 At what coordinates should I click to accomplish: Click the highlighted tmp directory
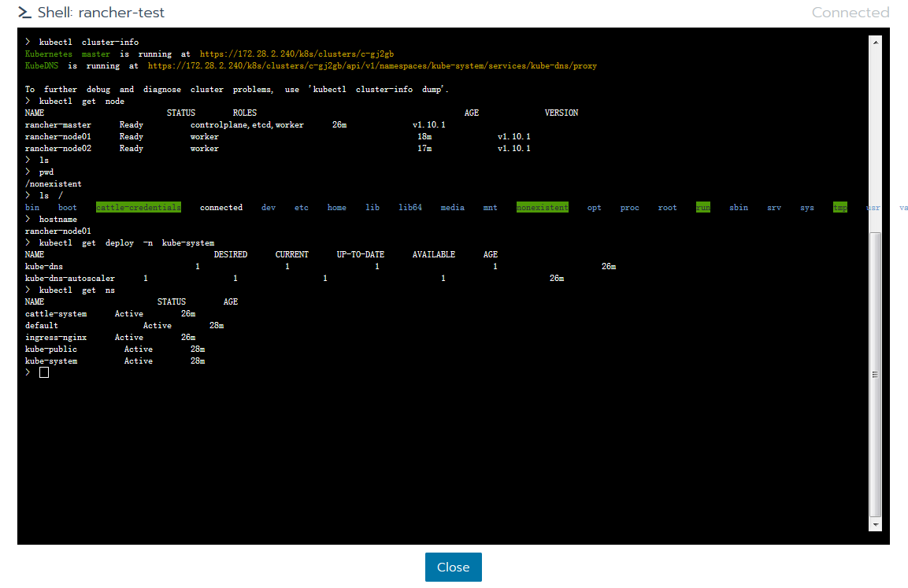coord(840,208)
